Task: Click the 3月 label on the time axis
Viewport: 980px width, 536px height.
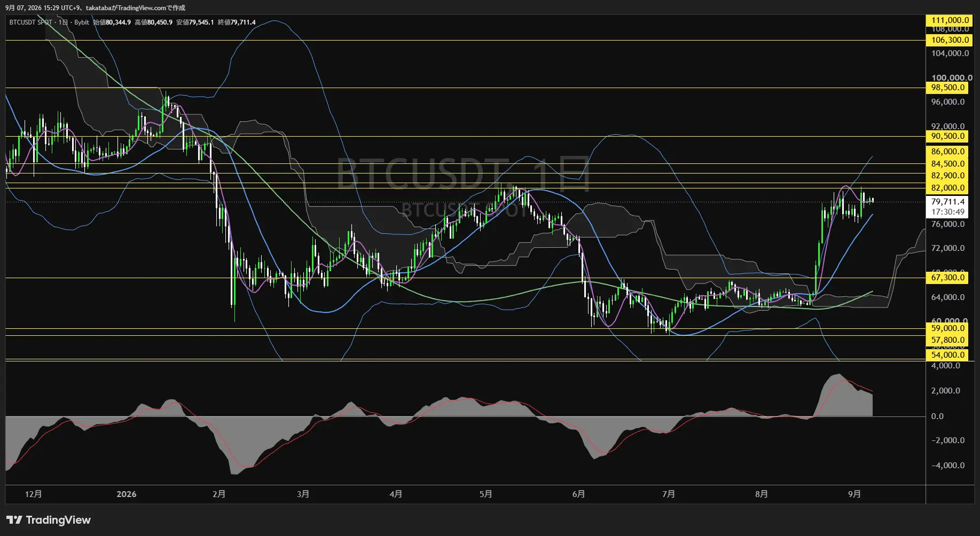Action: pyautogui.click(x=303, y=494)
